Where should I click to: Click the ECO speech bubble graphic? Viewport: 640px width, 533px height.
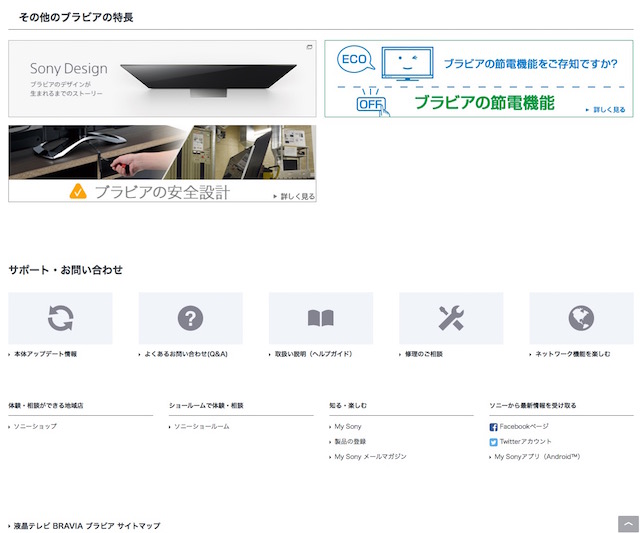(x=355, y=60)
